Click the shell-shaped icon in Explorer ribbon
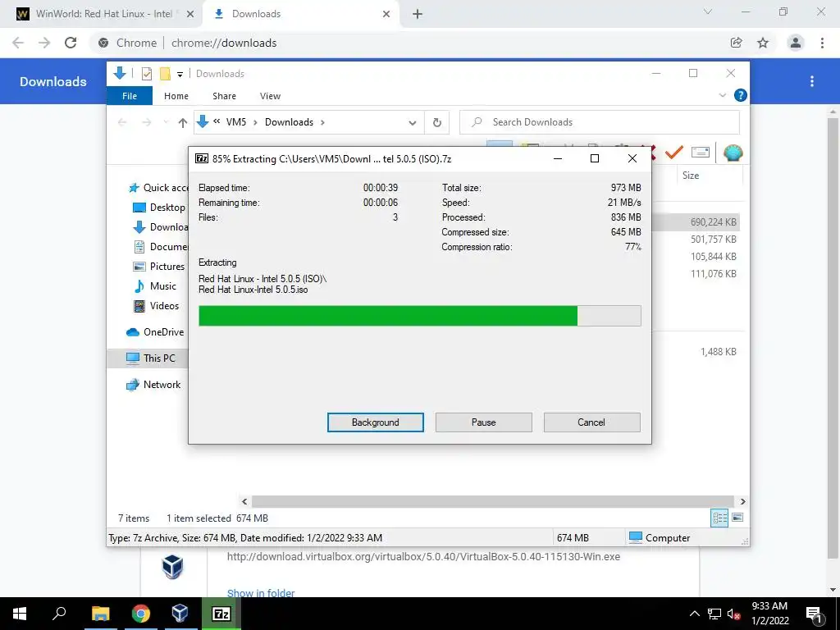Viewport: 840px width, 630px height. (x=733, y=153)
